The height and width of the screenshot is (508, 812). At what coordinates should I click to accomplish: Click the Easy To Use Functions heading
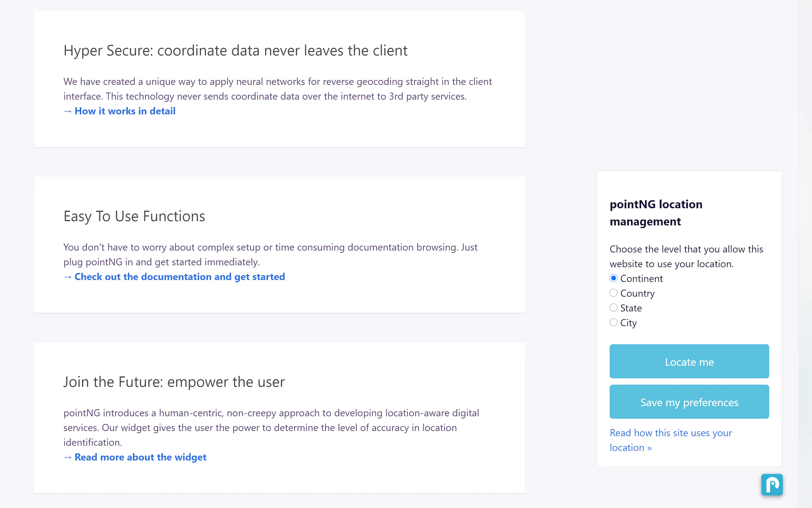tap(134, 216)
